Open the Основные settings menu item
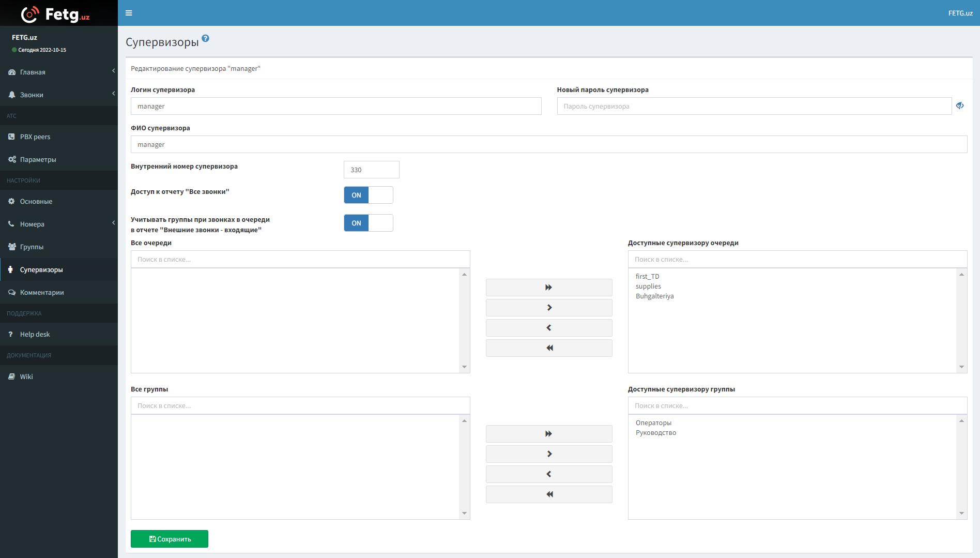This screenshot has height=558, width=980. click(59, 201)
